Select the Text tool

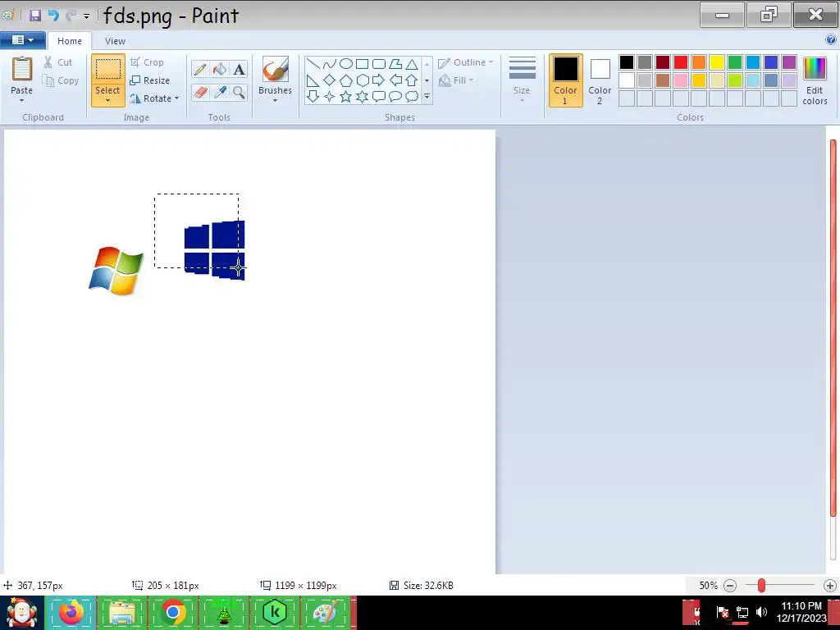(239, 70)
